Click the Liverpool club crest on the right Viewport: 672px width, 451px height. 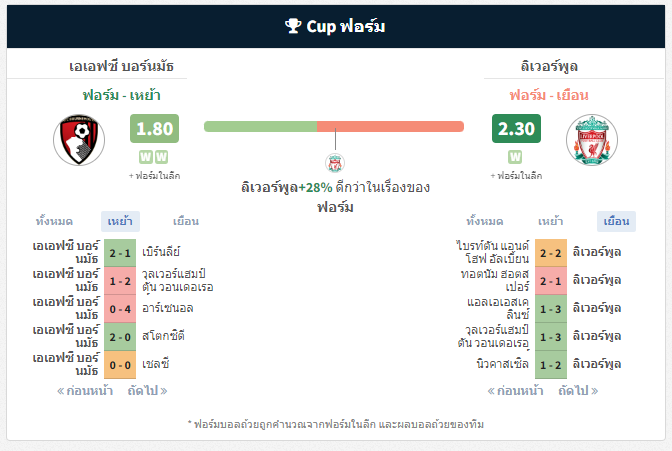pos(592,140)
